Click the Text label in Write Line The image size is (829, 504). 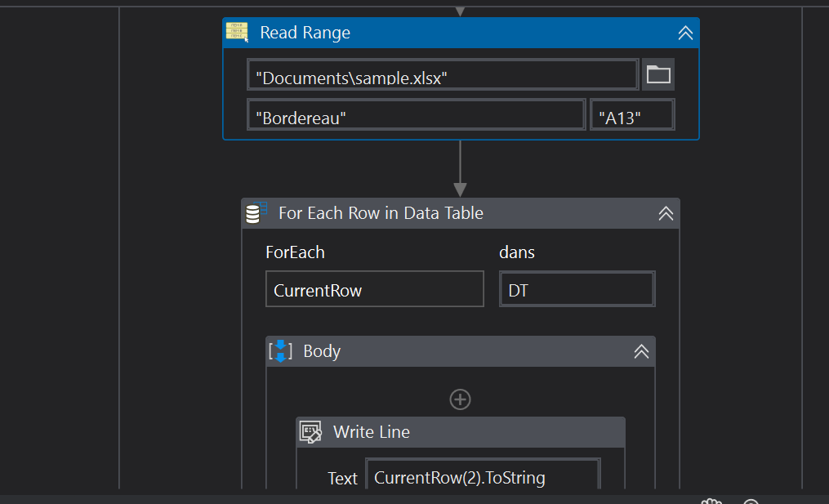342,478
